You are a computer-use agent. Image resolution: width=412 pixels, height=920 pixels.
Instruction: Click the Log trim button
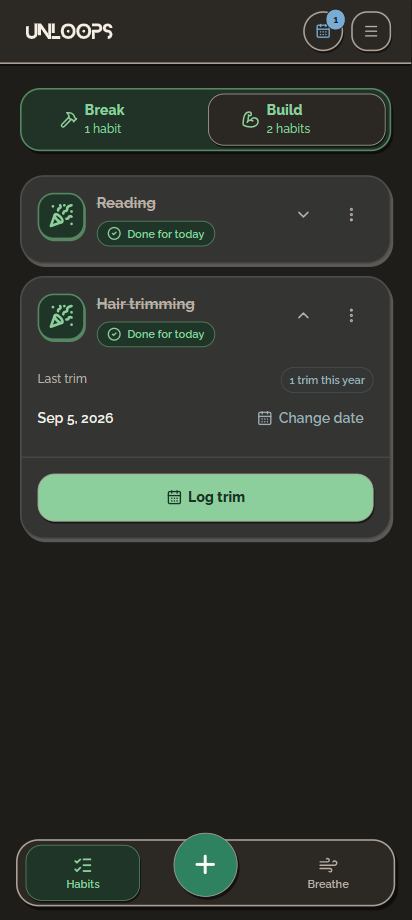(205, 498)
